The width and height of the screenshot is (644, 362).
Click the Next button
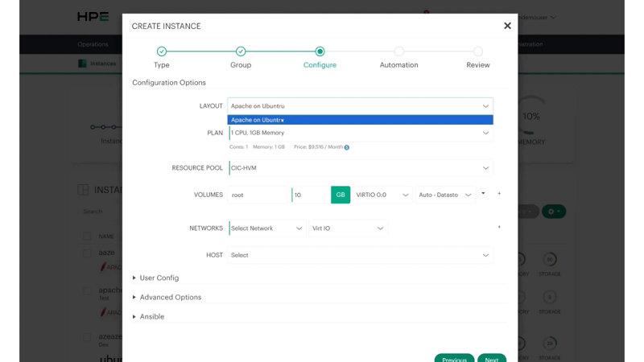click(x=492, y=358)
